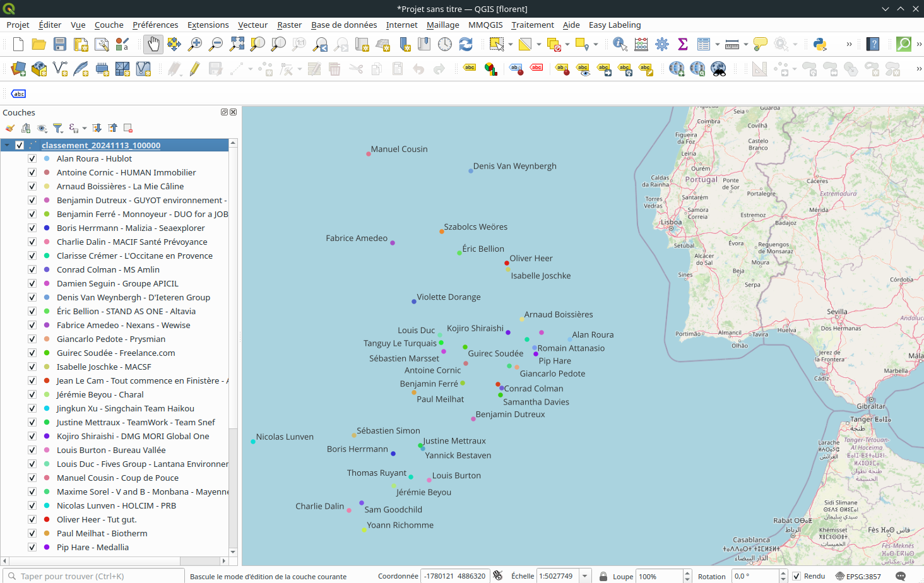Show hidden toolbar items next to Python icon
Screen dimensions: 924x583
[849, 44]
